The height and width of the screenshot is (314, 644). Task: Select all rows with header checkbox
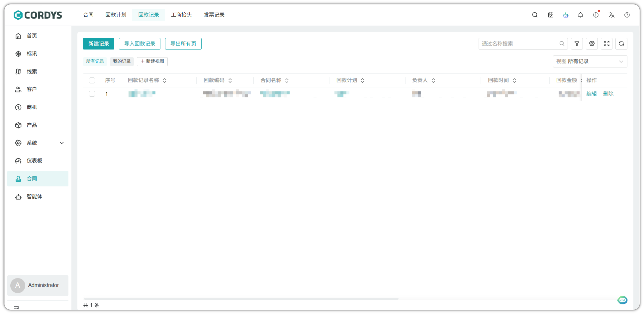(92, 80)
